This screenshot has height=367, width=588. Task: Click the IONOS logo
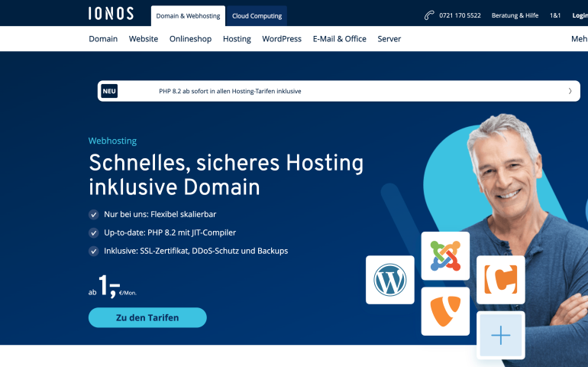pyautogui.click(x=111, y=14)
